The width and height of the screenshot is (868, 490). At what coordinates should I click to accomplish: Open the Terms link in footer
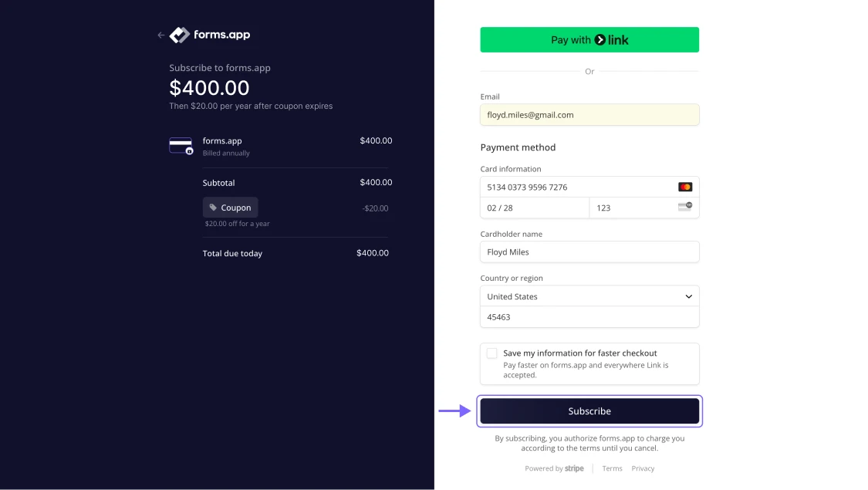pyautogui.click(x=612, y=468)
